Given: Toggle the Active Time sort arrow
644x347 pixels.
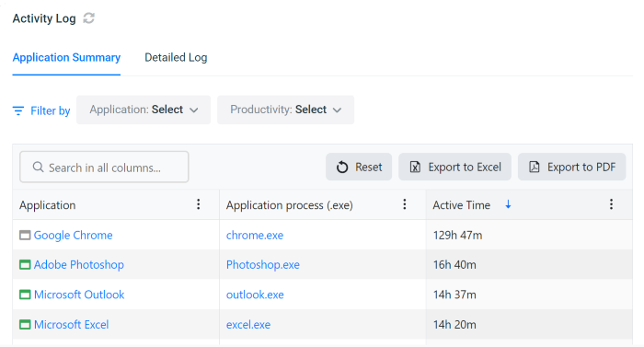Looking at the screenshot, I should coord(508,204).
